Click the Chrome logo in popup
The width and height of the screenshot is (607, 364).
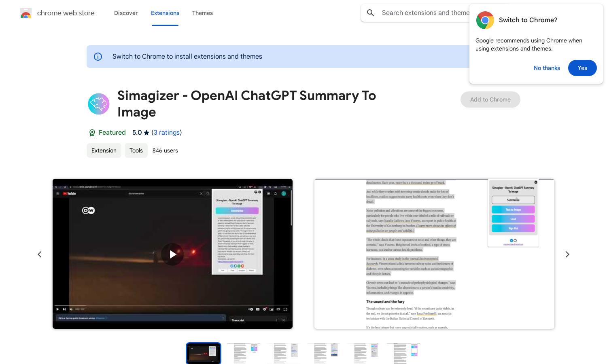click(x=485, y=20)
